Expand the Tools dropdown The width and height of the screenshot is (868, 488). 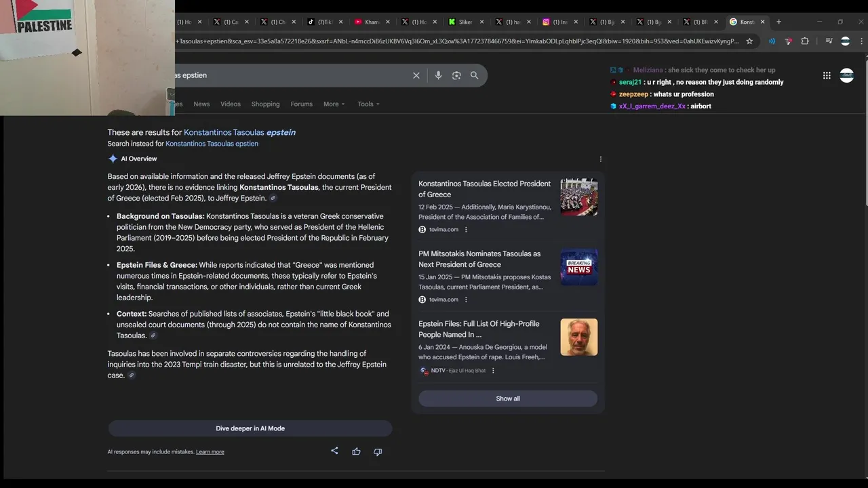click(368, 104)
